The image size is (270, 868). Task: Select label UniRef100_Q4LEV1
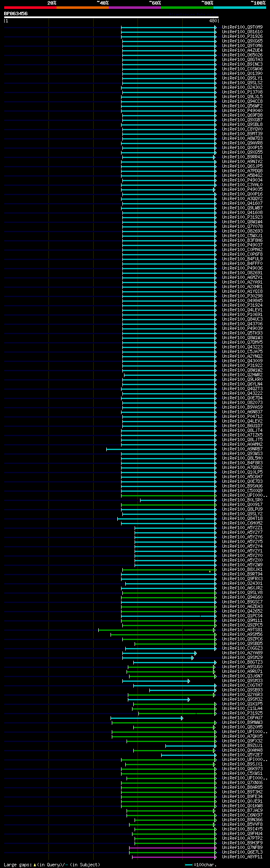pos(242,310)
